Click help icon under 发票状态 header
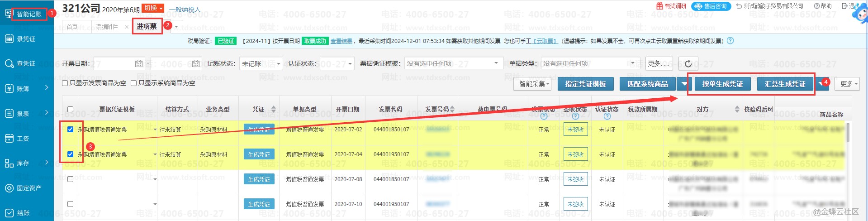The width and height of the screenshot is (868, 221). [544, 116]
